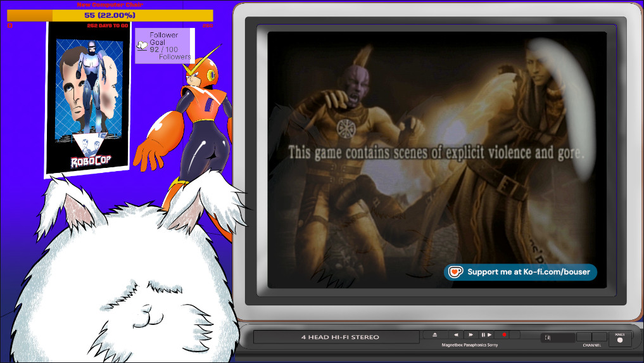Click the 252 DAYS TO GO label
The height and width of the screenshot is (363, 644).
108,25
